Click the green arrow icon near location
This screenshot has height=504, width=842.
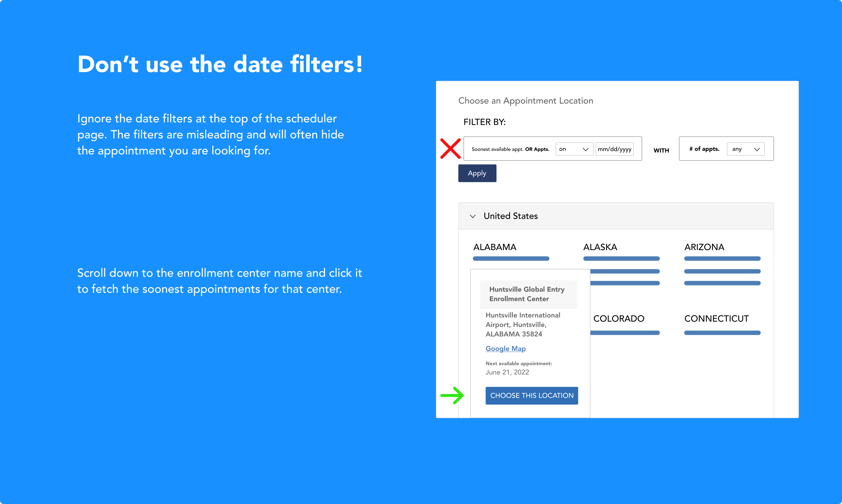point(452,395)
